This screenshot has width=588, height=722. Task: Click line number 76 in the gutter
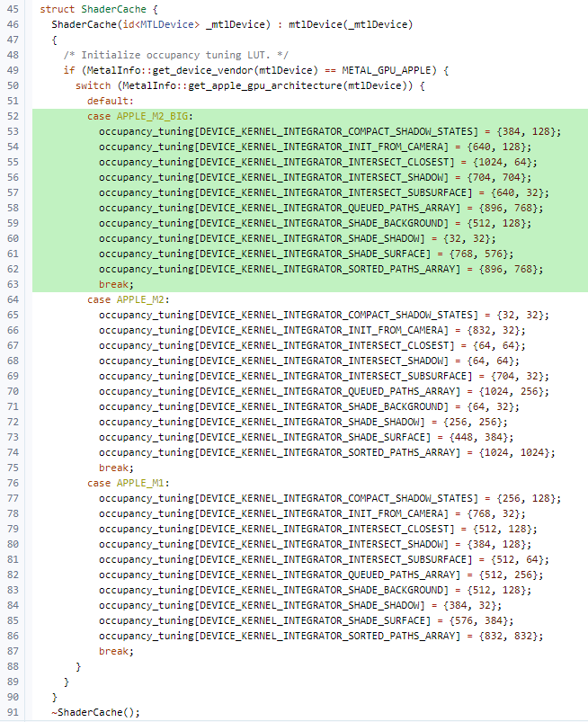(13, 483)
